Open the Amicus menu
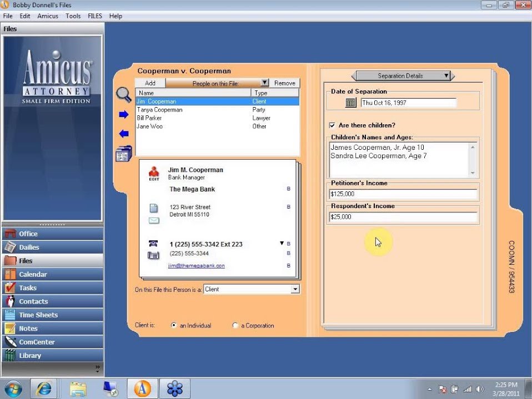Viewport: 532px width, 399px height. click(48, 16)
